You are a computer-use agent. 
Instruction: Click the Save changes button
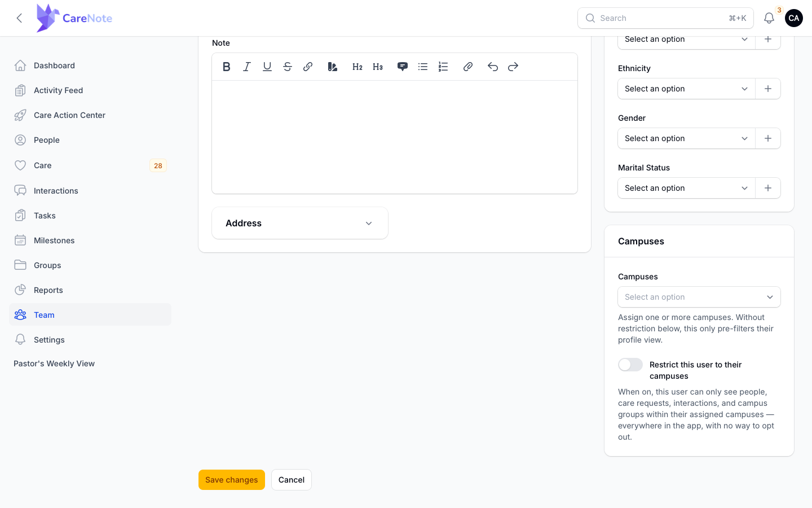(232, 480)
